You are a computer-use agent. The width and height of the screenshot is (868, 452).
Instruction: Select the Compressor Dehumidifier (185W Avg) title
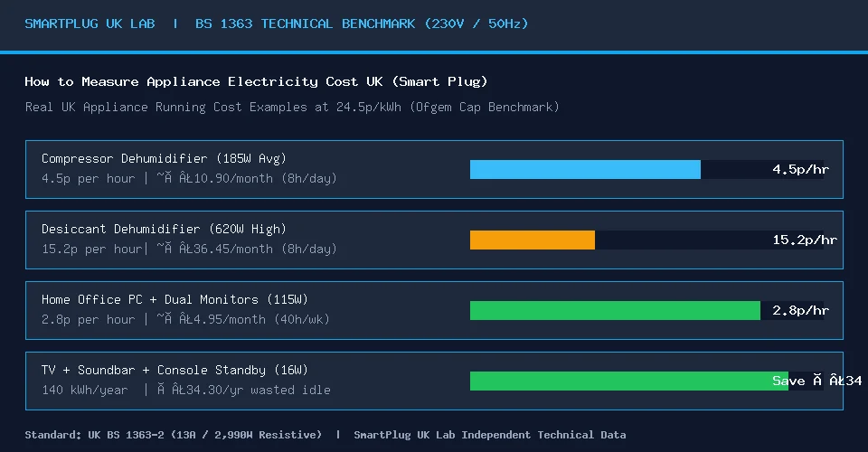coord(164,158)
